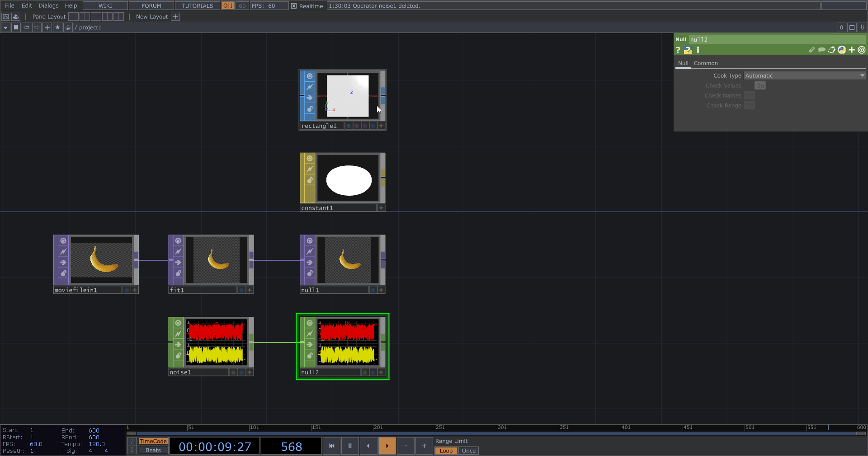Click the bookmark star icon
The height and width of the screenshot is (456, 868).
pyautogui.click(x=57, y=28)
